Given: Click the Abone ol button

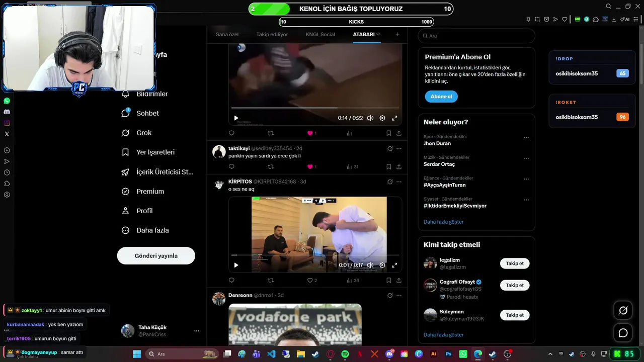Looking at the screenshot, I should pyautogui.click(x=441, y=97).
